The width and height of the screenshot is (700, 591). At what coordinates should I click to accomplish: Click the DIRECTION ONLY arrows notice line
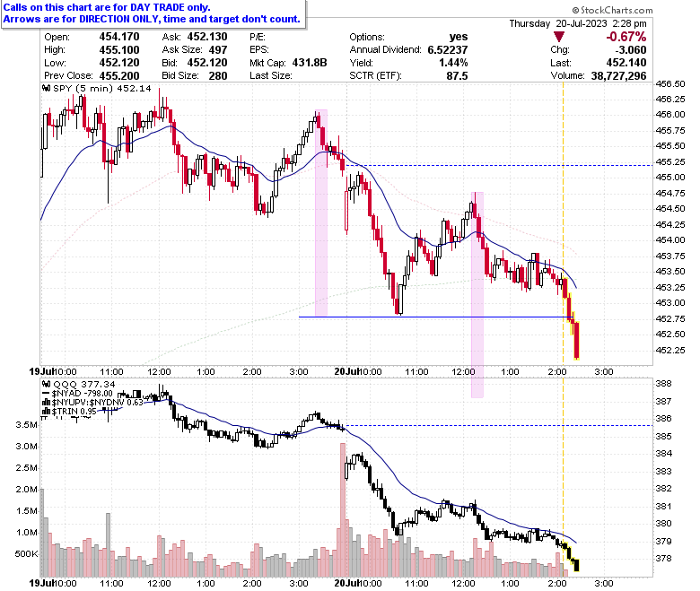(x=152, y=19)
